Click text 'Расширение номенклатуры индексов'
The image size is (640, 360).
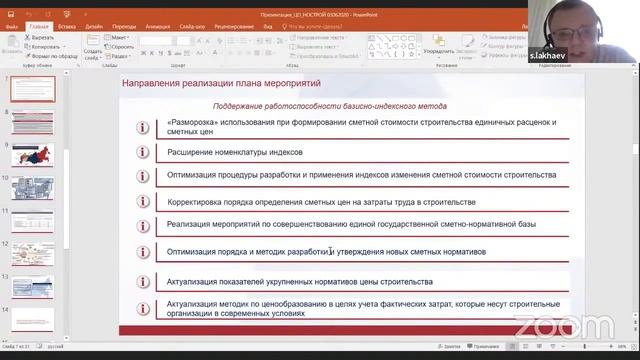point(235,152)
